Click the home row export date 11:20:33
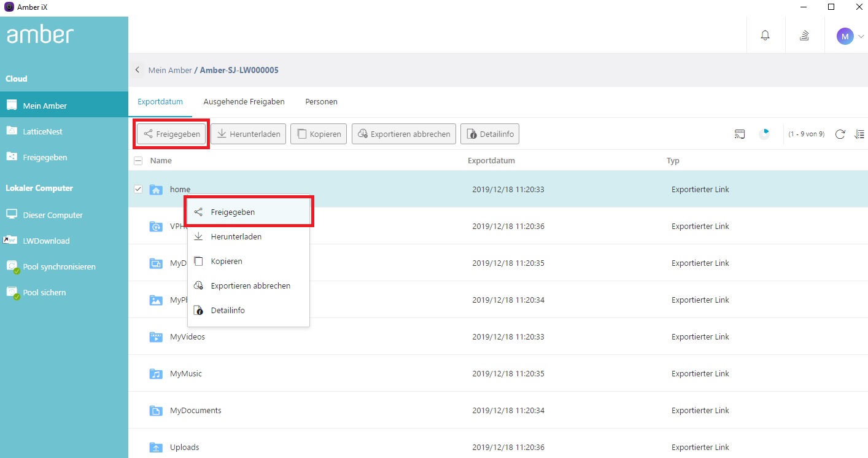The width and height of the screenshot is (868, 458). click(x=508, y=190)
